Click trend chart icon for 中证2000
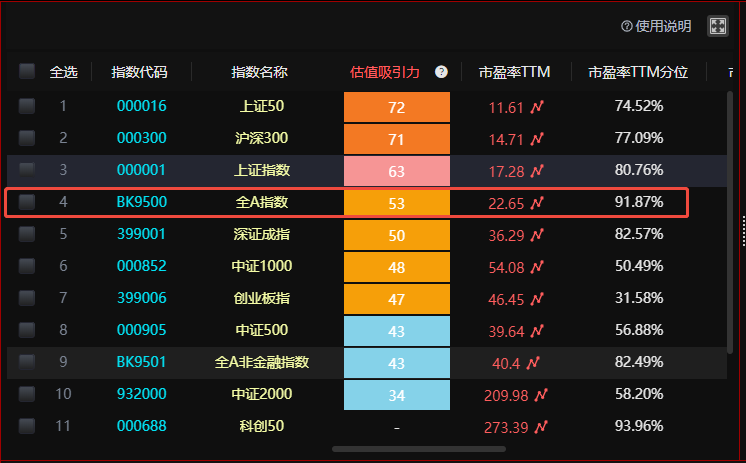Screen dimensions: 746x463 pos(541,395)
